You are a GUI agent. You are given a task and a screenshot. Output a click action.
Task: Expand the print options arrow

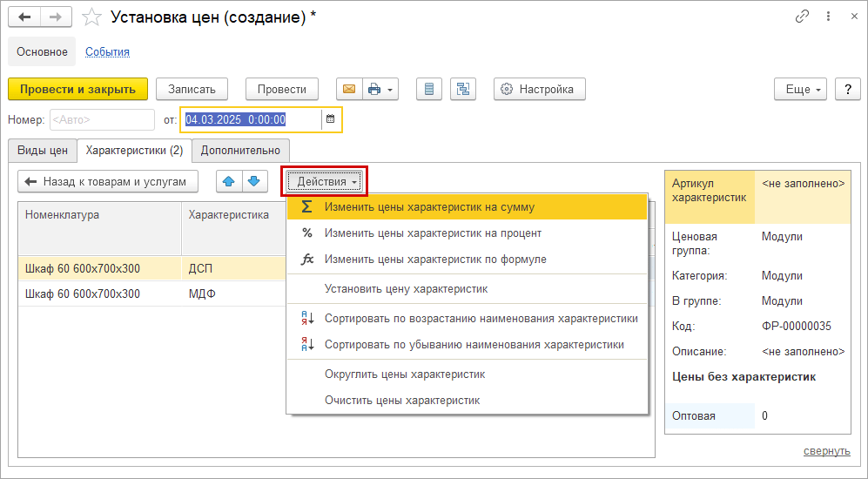pos(390,90)
